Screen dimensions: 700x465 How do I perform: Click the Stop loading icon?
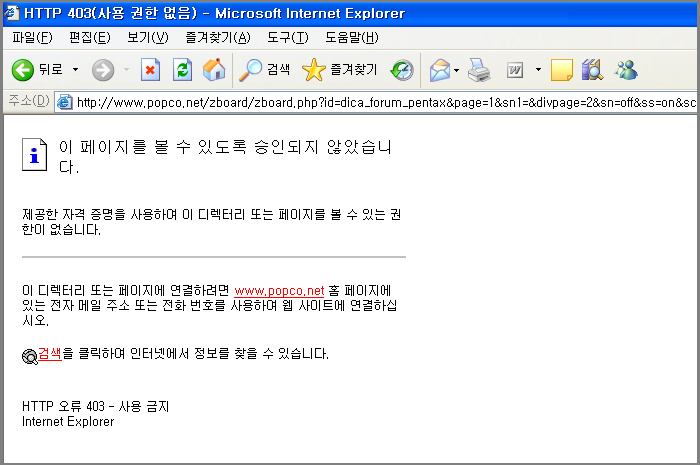(150, 70)
